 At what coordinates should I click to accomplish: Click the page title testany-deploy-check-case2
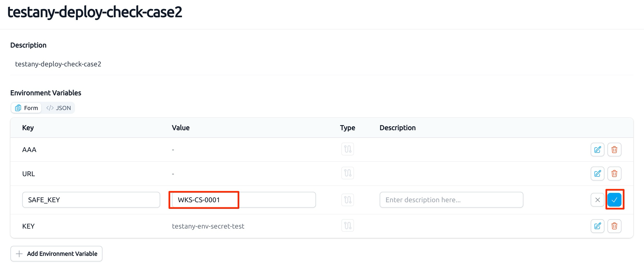95,12
